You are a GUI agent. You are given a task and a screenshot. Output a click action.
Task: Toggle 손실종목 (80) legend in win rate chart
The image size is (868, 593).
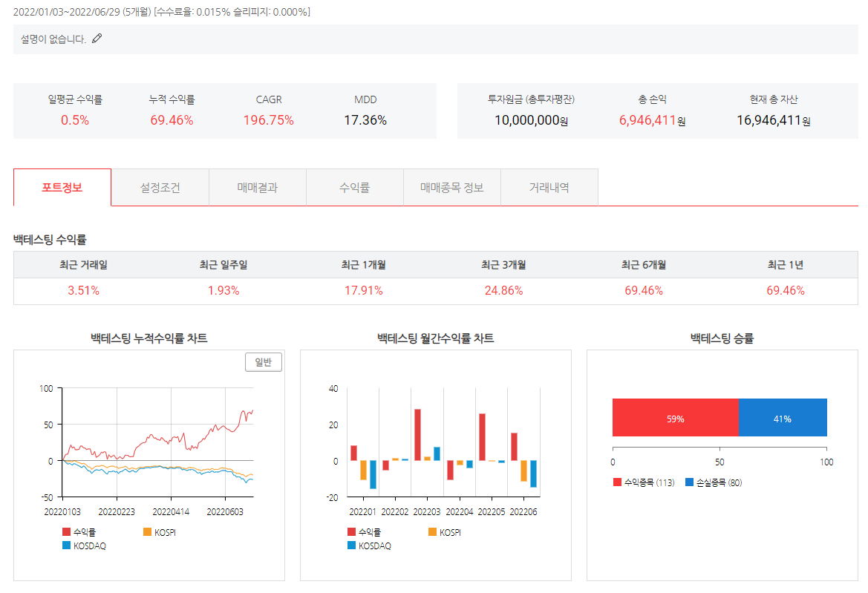714,482
